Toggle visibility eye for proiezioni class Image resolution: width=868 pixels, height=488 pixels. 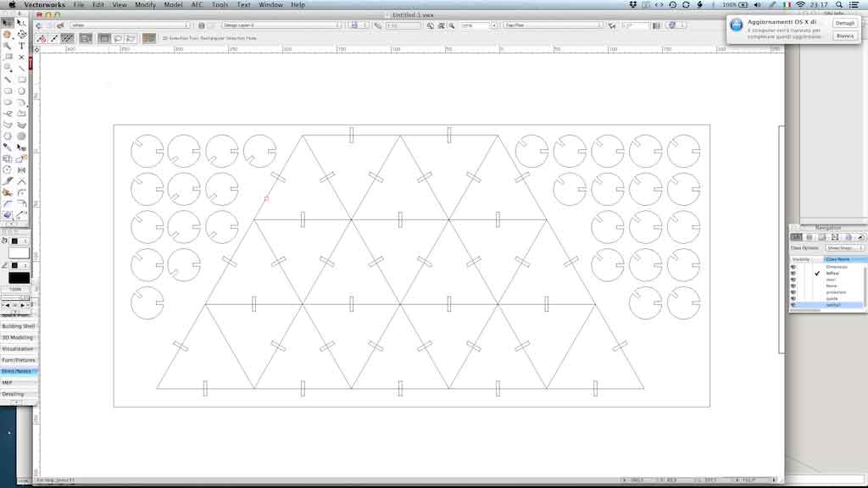(x=793, y=292)
